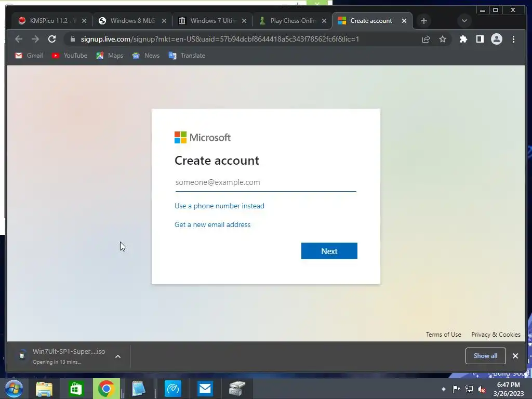
Task: Click the blue Next button
Action: pyautogui.click(x=329, y=251)
